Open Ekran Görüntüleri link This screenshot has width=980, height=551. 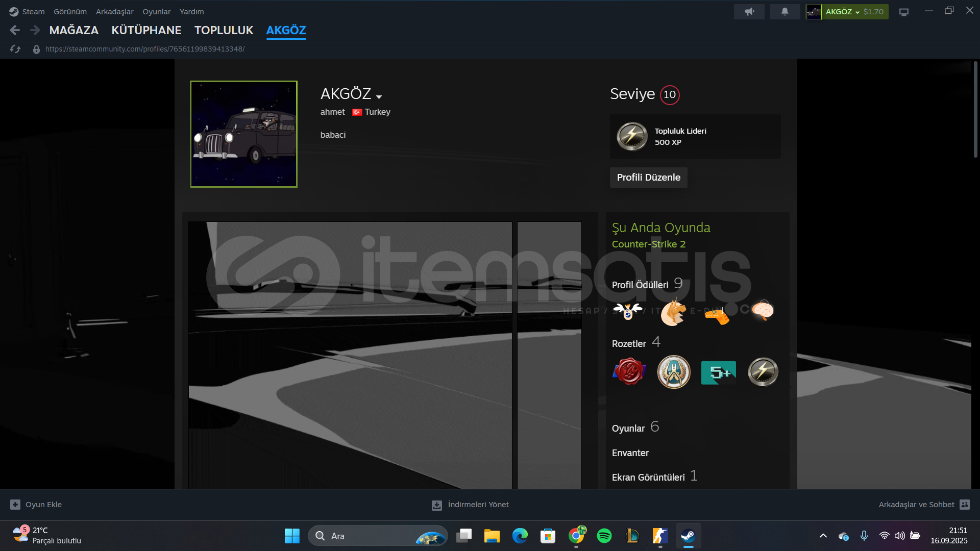click(x=648, y=478)
